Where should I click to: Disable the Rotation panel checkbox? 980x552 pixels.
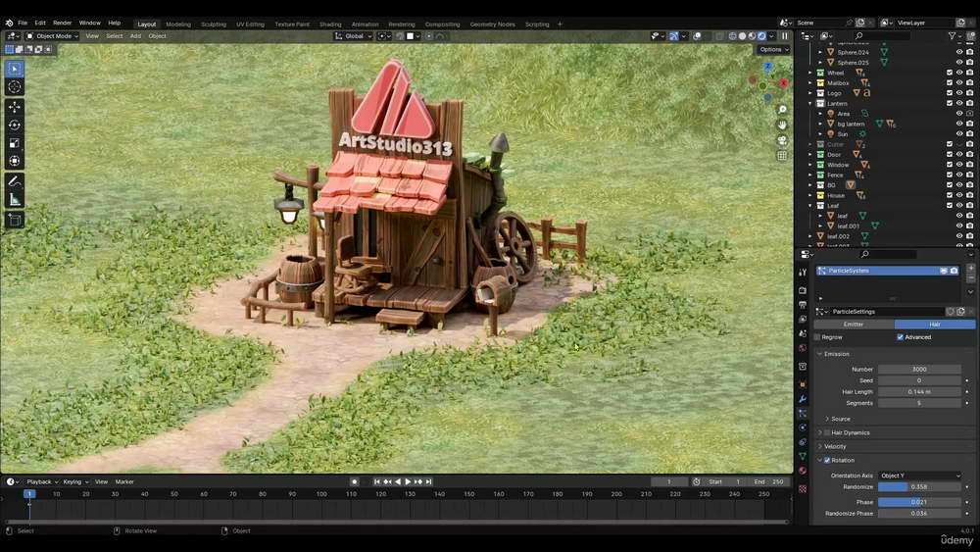coord(827,460)
